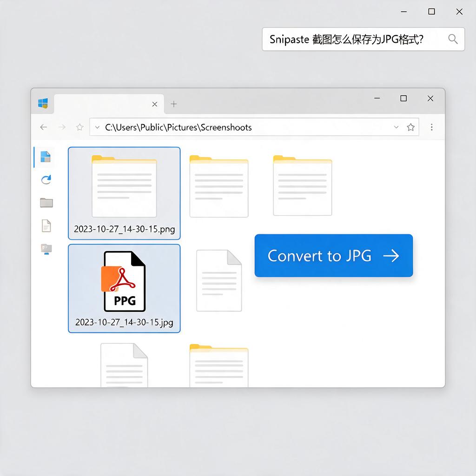
Task: Open the third folder in top row
Action: click(x=302, y=185)
